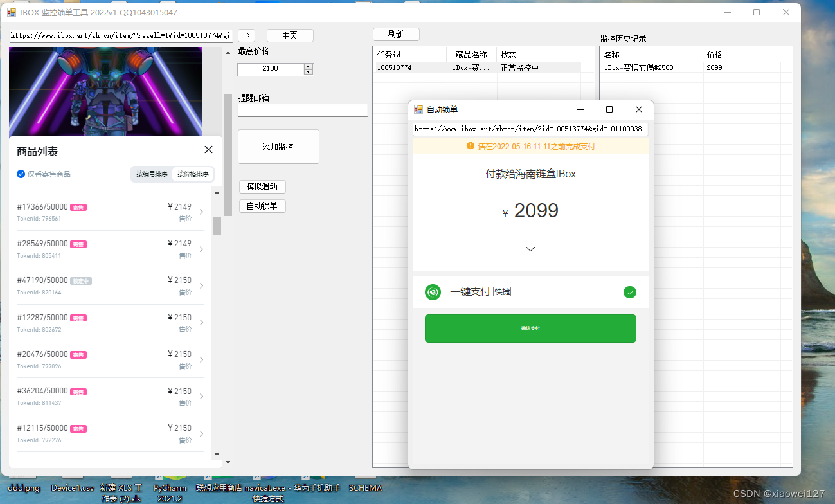
Task: Click TokenId: 802672 text
Action: click(39, 330)
